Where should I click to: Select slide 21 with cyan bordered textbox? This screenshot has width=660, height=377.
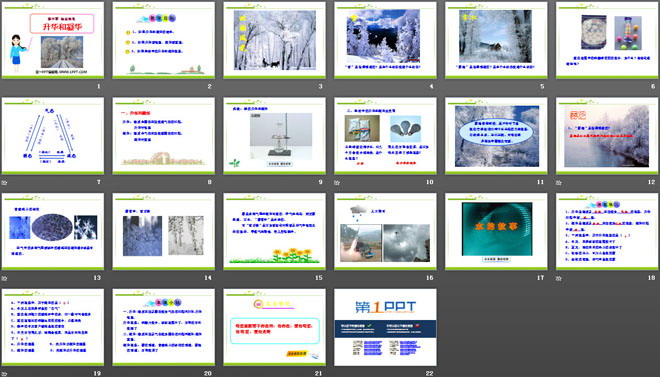[x=274, y=327]
